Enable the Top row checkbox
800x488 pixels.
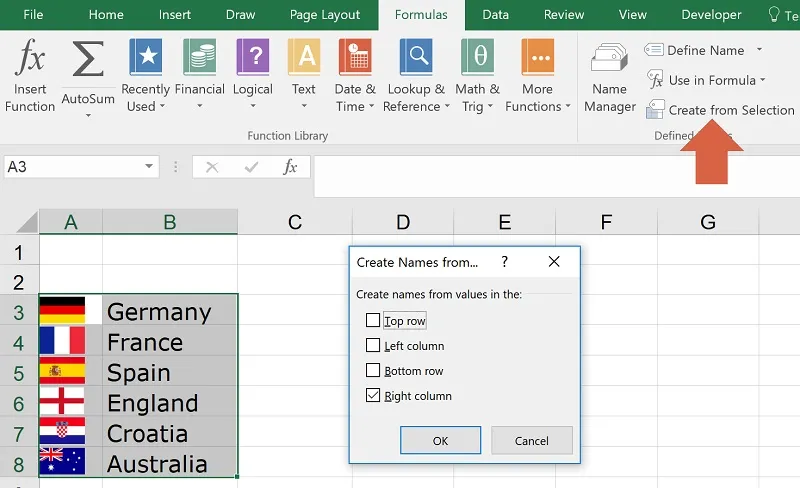tap(373, 321)
